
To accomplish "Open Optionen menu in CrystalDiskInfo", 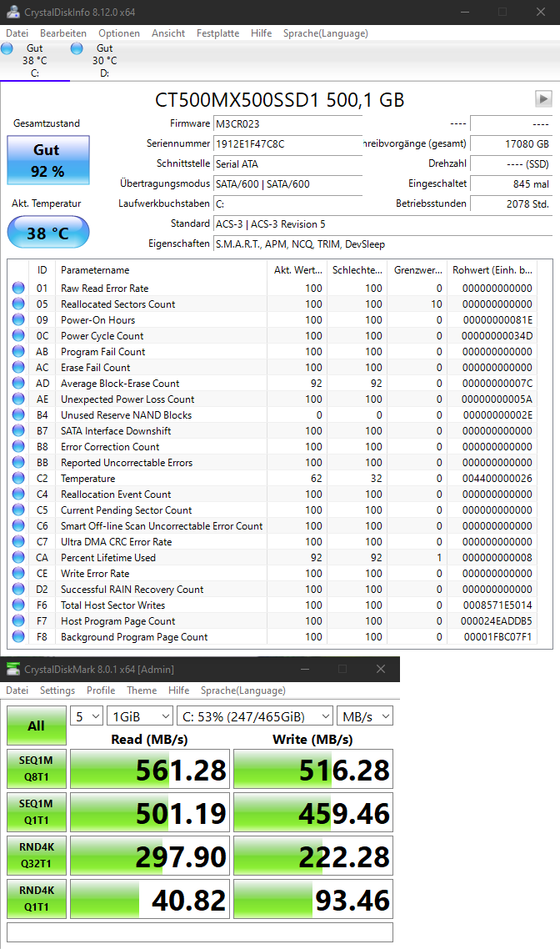I will tap(119, 33).
